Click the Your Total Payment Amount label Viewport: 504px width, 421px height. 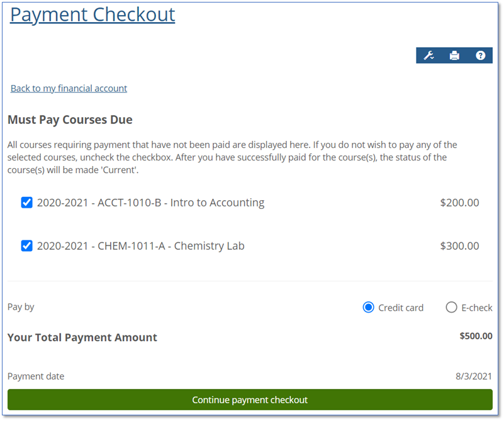tap(82, 337)
